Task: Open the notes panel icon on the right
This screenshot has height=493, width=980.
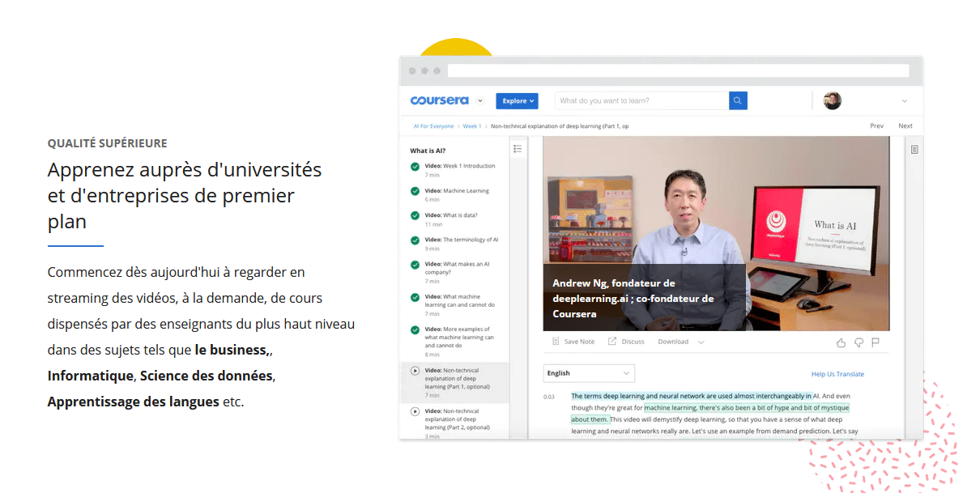Action: point(914,150)
